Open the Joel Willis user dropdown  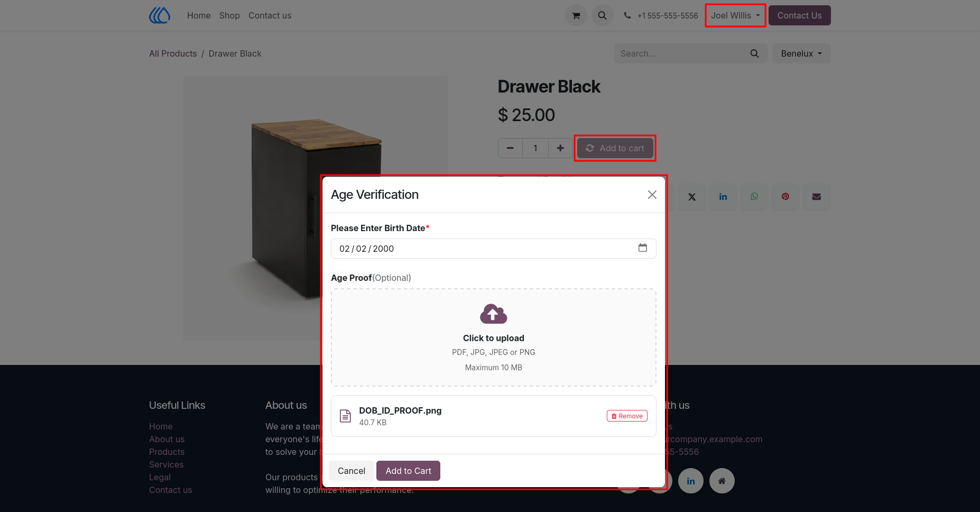tap(735, 15)
